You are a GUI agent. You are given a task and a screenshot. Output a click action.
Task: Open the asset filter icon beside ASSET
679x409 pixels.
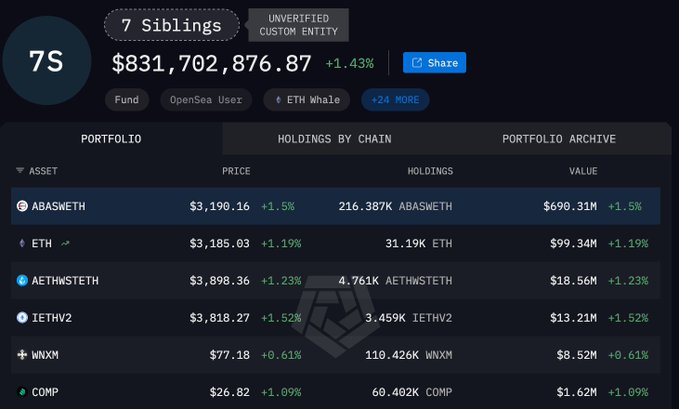click(19, 171)
